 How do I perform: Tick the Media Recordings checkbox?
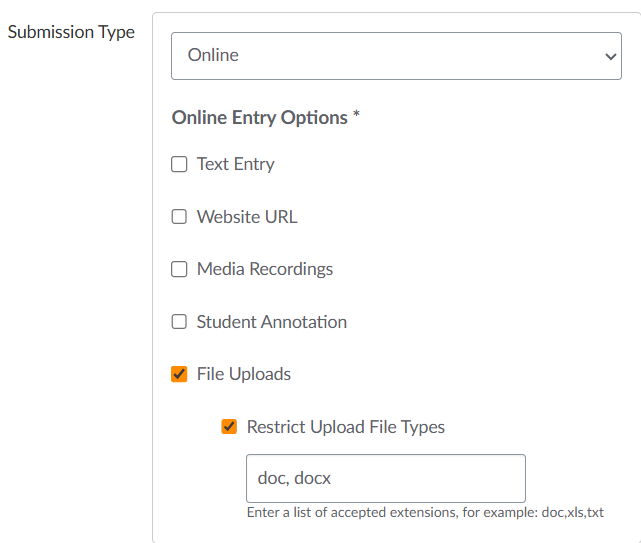click(180, 269)
